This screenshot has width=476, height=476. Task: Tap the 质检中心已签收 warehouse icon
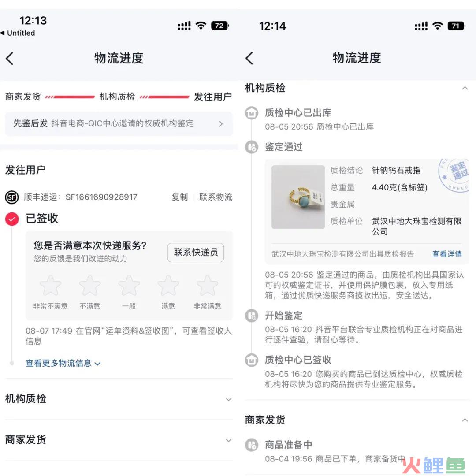pos(252,361)
